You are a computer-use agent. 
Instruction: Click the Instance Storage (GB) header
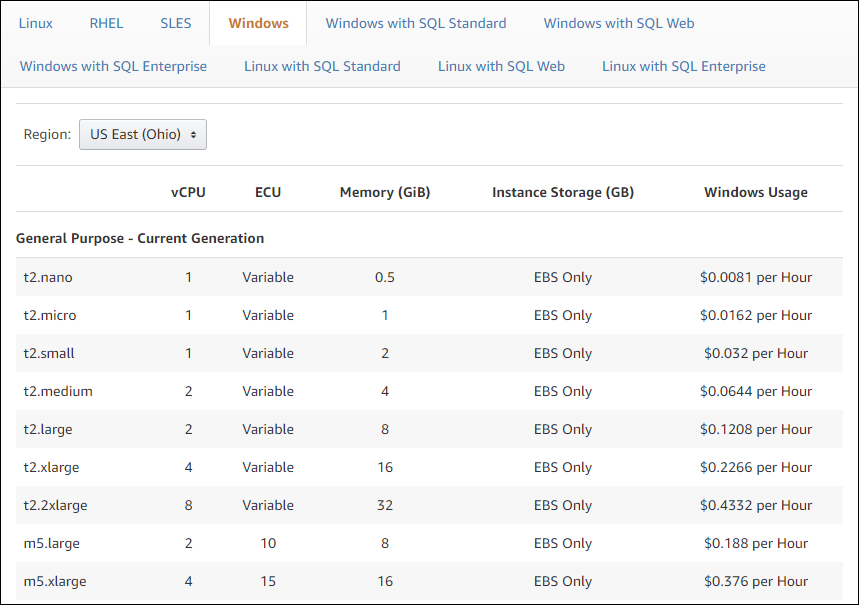562,192
